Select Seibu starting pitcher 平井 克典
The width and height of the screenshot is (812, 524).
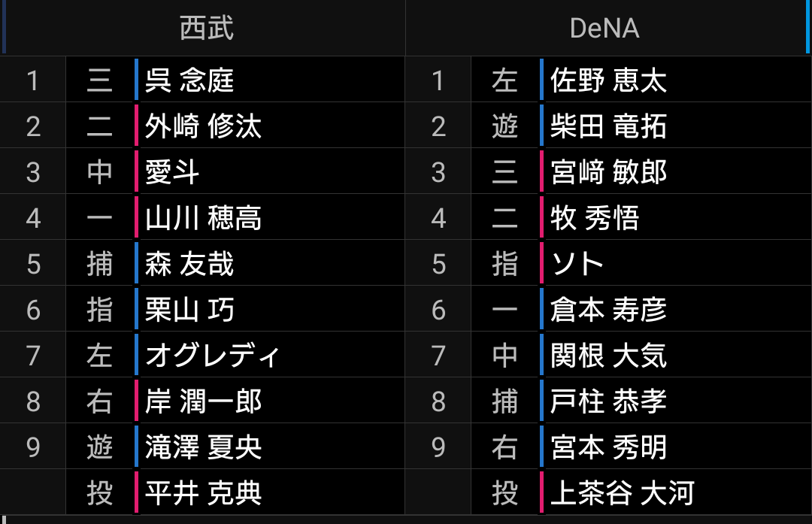click(203, 493)
